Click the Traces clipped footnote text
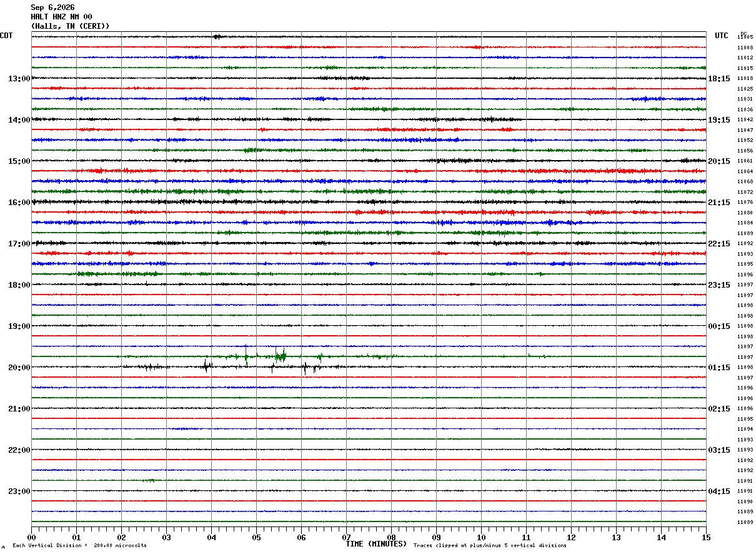756x554 pixels. pyautogui.click(x=490, y=546)
